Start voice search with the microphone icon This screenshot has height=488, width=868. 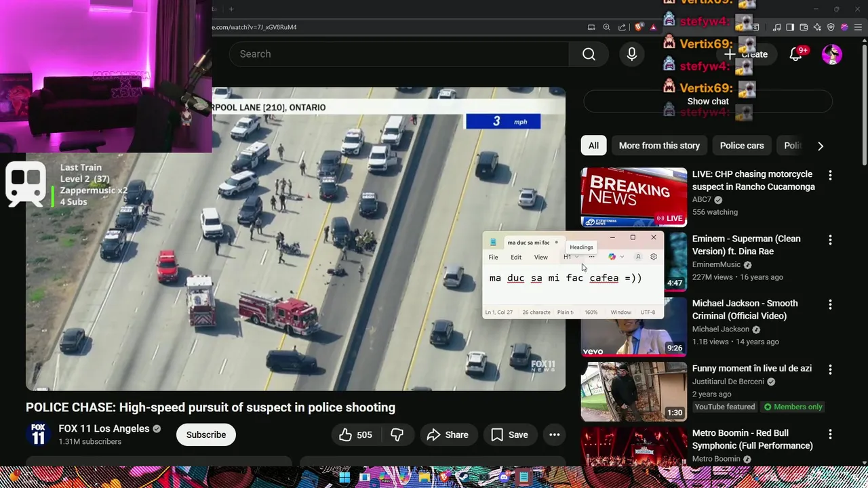click(632, 54)
